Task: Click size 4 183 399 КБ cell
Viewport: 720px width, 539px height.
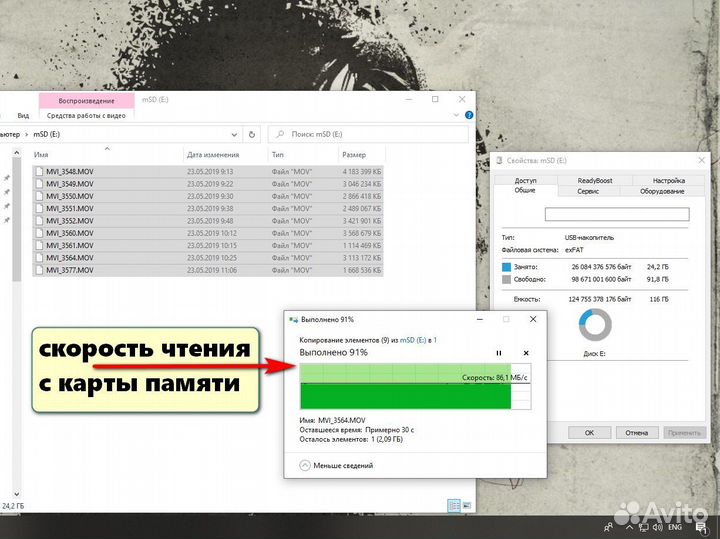Action: [x=362, y=172]
